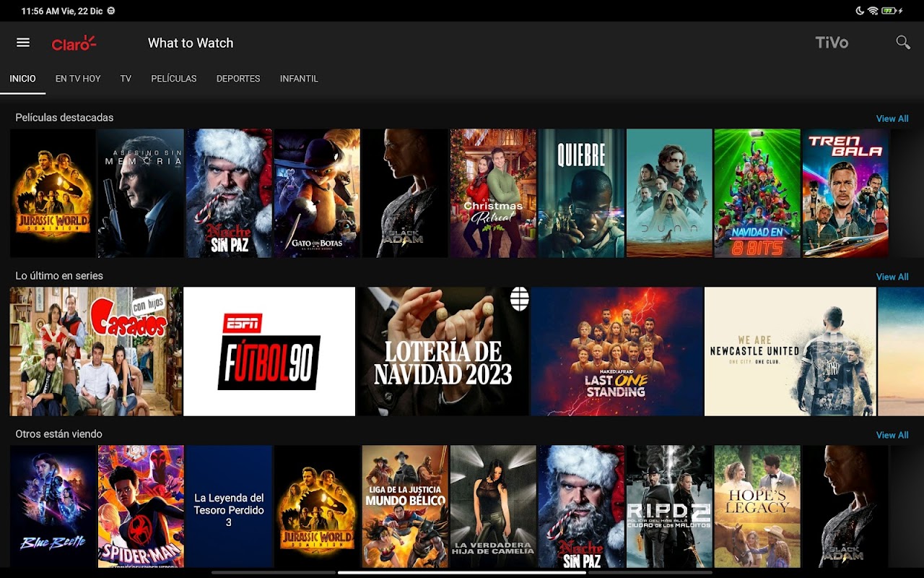
Task: Select the INICIO tab
Action: (23, 79)
